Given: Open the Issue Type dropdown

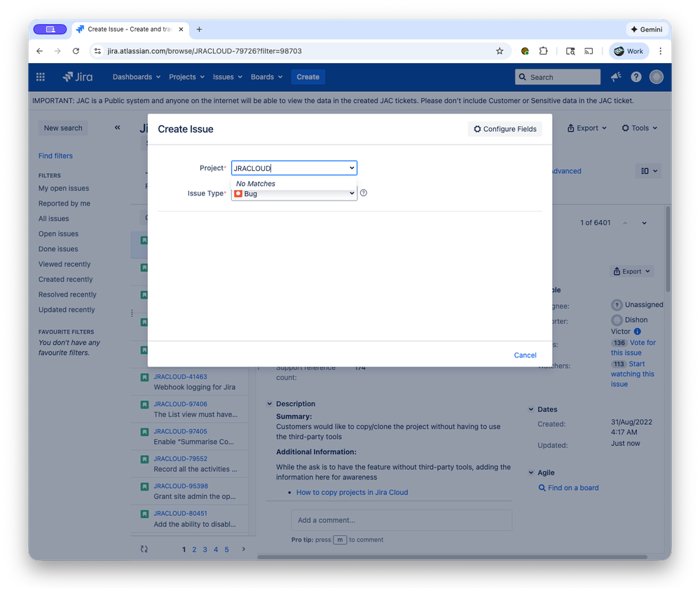Looking at the screenshot, I should tap(294, 193).
